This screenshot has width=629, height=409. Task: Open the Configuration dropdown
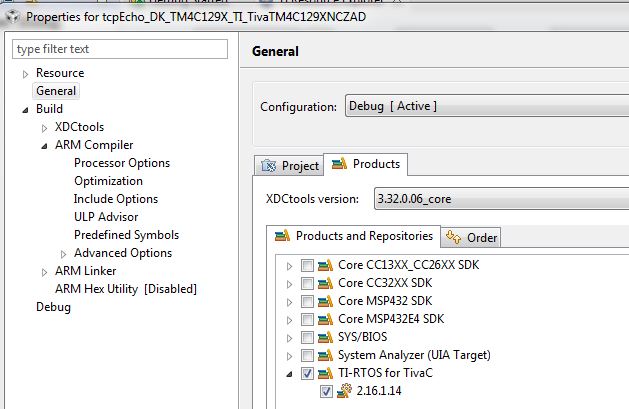click(x=487, y=106)
